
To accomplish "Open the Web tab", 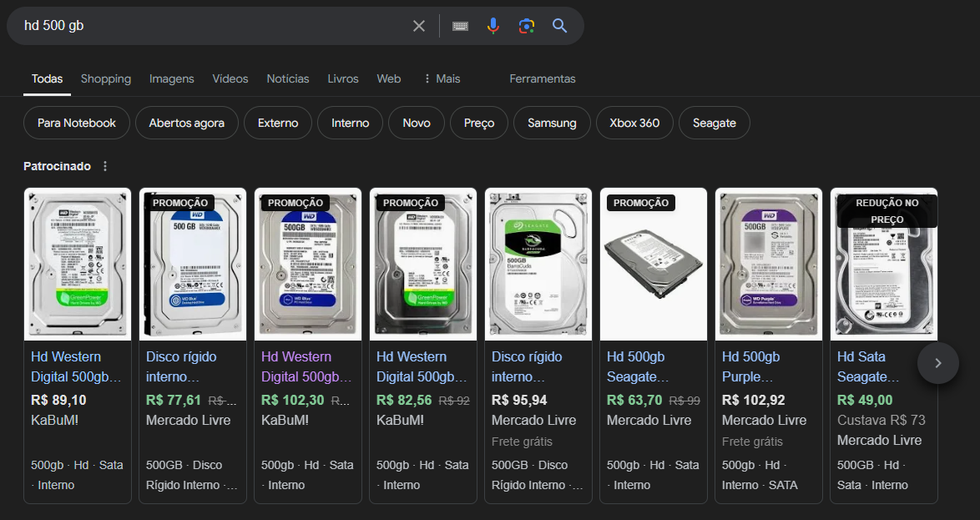I will pos(389,78).
